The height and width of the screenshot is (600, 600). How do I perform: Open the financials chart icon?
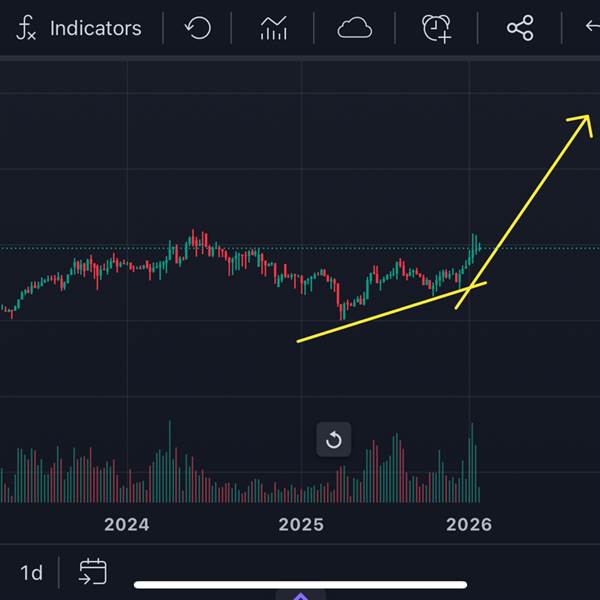(x=273, y=28)
